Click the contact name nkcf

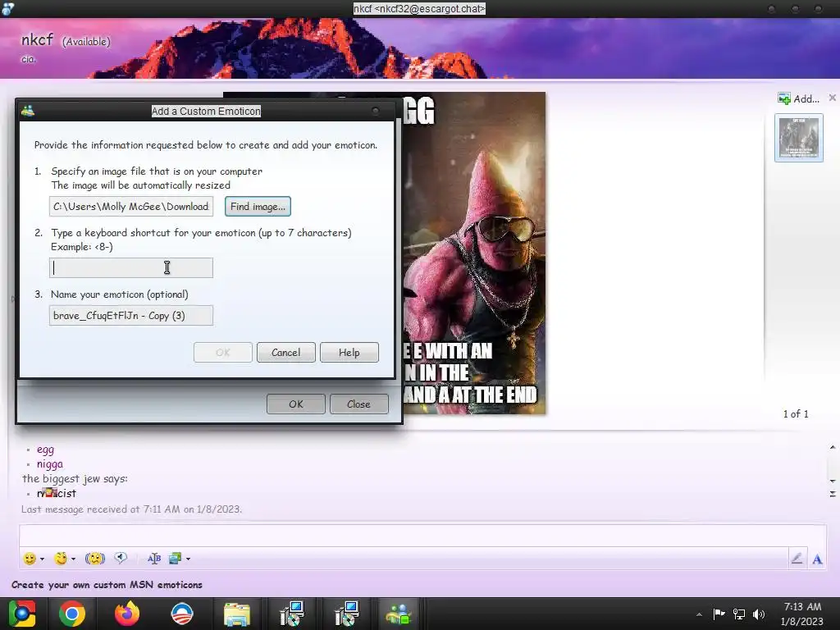pyautogui.click(x=37, y=39)
